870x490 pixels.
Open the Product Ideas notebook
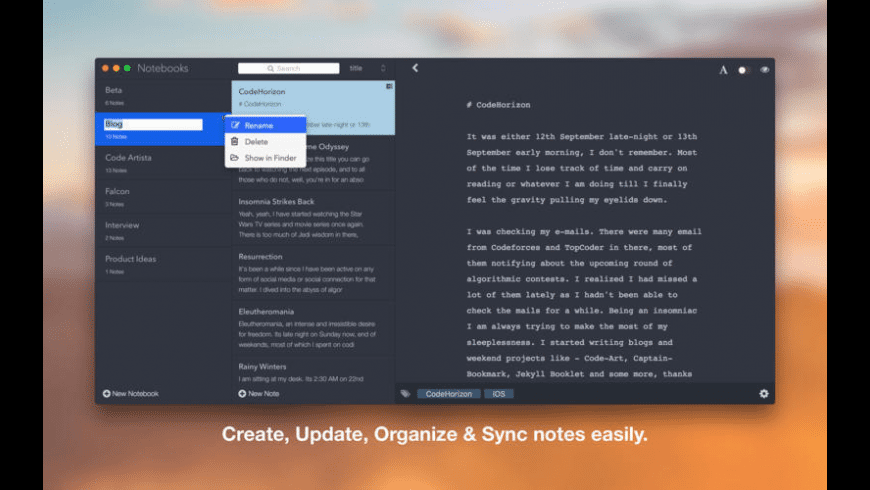coord(163,265)
